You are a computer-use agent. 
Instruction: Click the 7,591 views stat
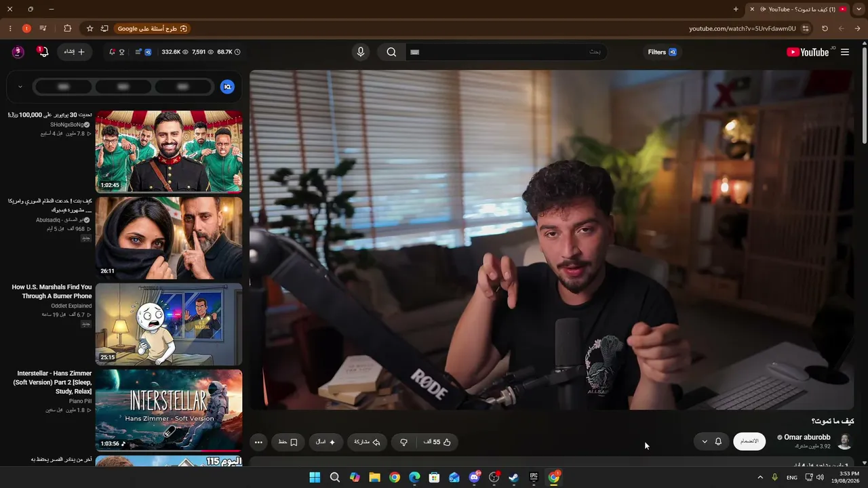(x=203, y=52)
